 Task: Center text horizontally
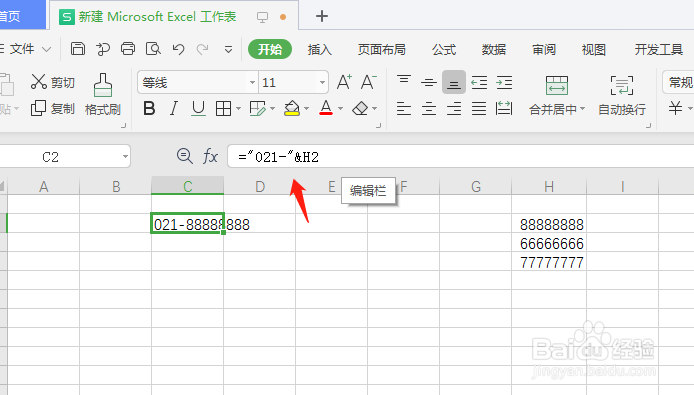428,108
